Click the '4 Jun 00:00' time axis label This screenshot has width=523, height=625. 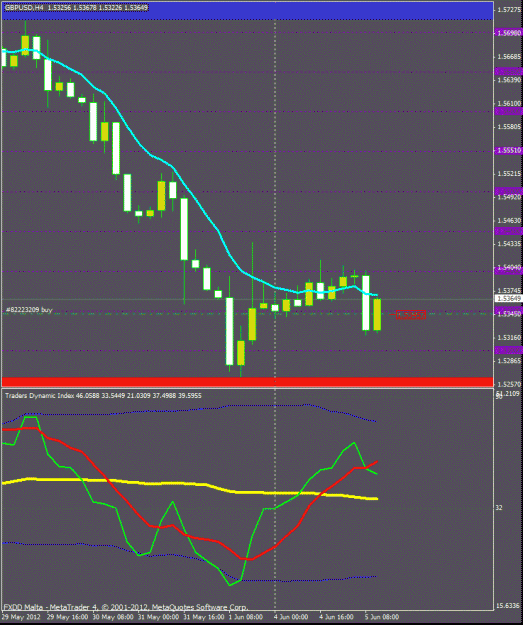291,617
